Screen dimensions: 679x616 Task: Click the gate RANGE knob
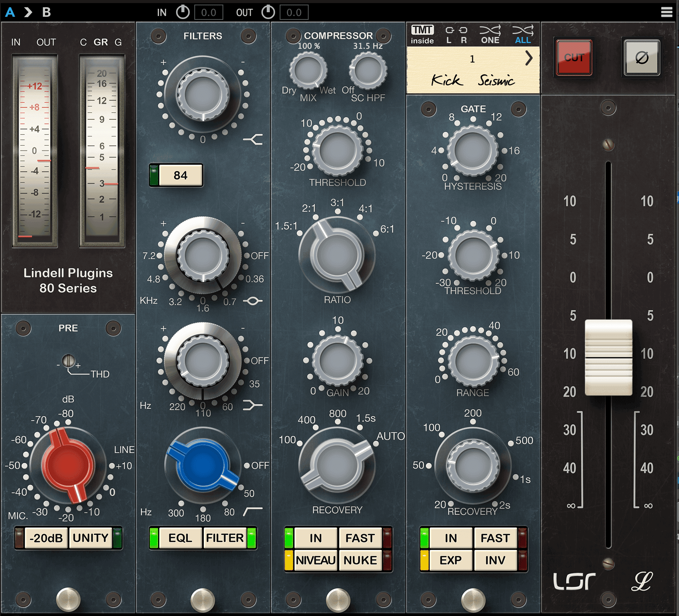473,360
